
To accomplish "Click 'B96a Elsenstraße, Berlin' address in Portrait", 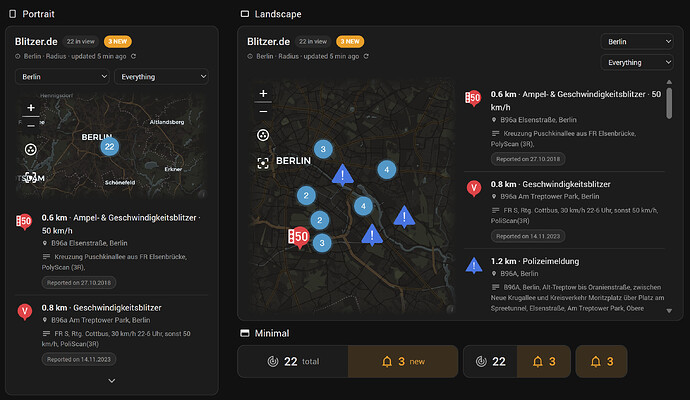I will click(89, 243).
